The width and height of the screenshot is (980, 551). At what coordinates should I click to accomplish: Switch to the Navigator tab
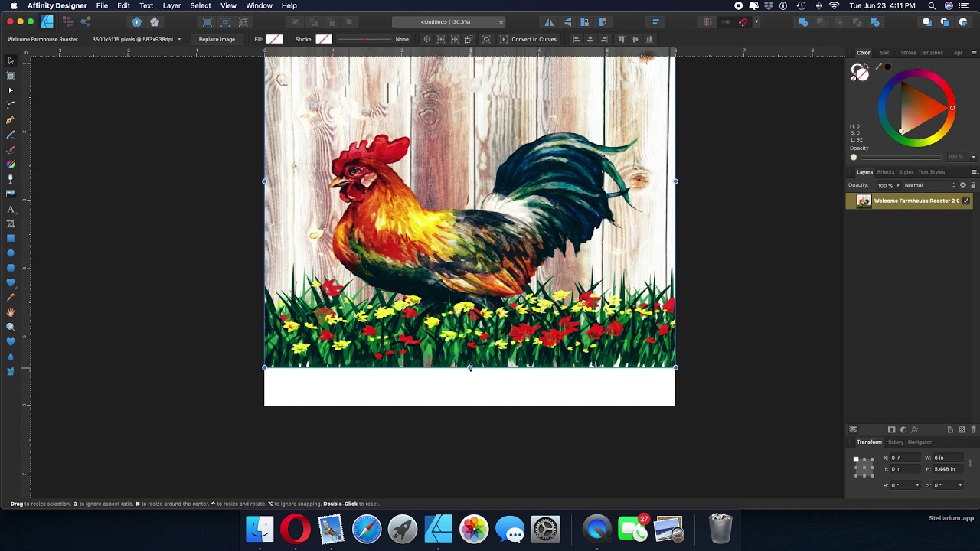[x=920, y=442]
